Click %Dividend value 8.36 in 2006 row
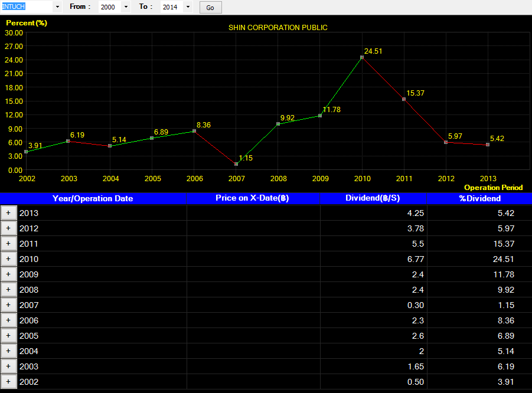This screenshot has width=532, height=393. [506, 320]
